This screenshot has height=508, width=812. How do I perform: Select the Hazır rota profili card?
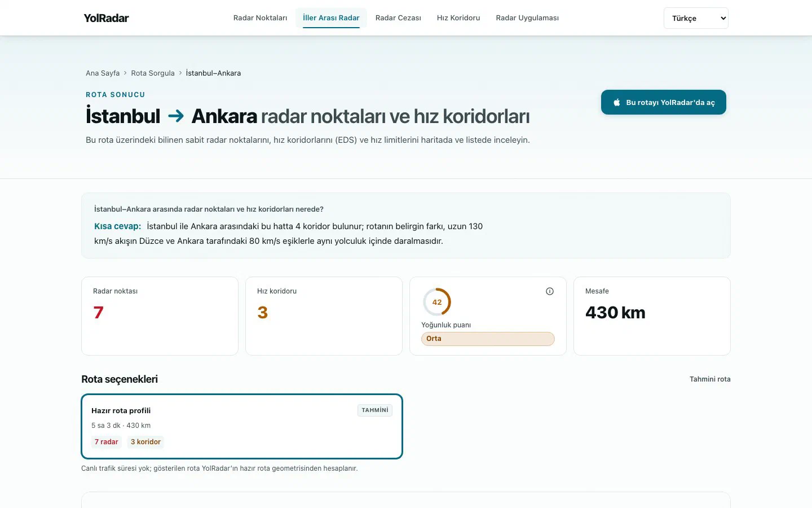(x=242, y=426)
